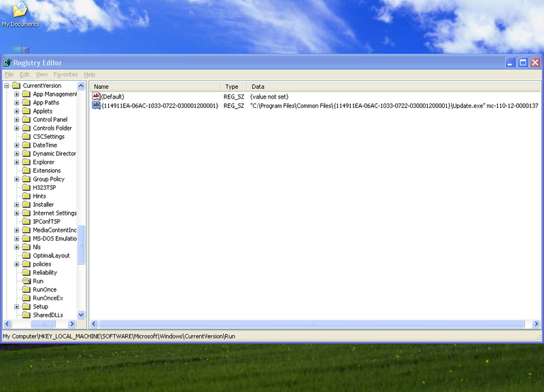The image size is (544, 392).
Task: Collapse the CurrentVersion tree node
Action: pos(7,86)
